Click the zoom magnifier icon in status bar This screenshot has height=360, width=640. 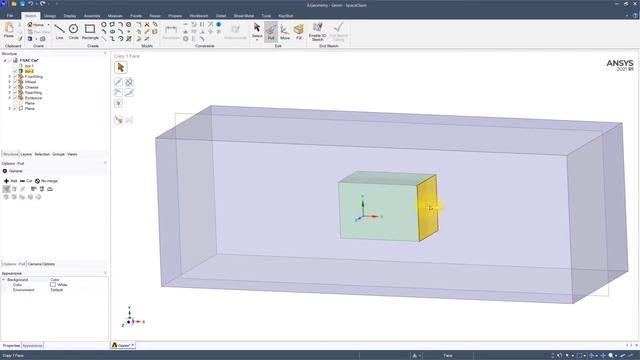(x=611, y=356)
